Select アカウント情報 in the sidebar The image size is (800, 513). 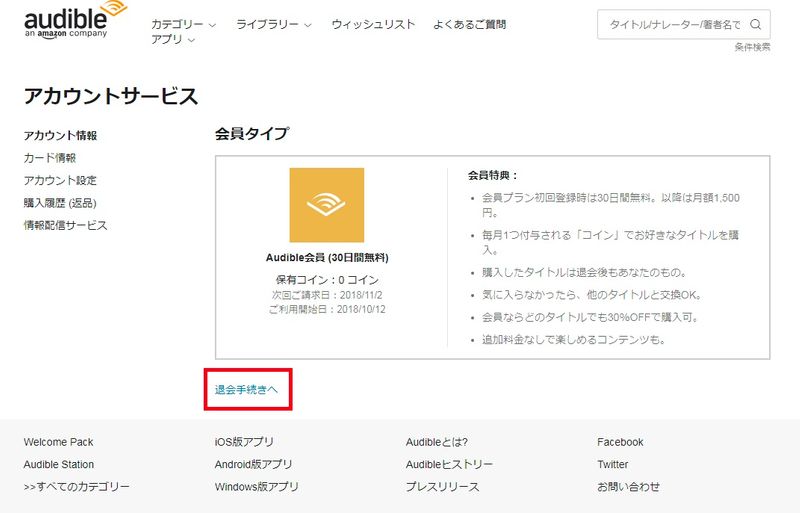click(x=60, y=135)
